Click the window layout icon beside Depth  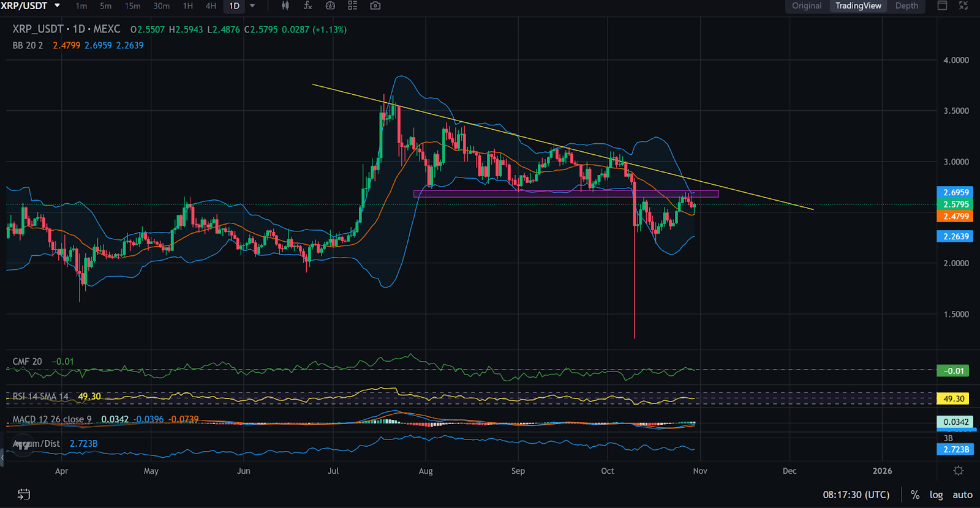943,6
